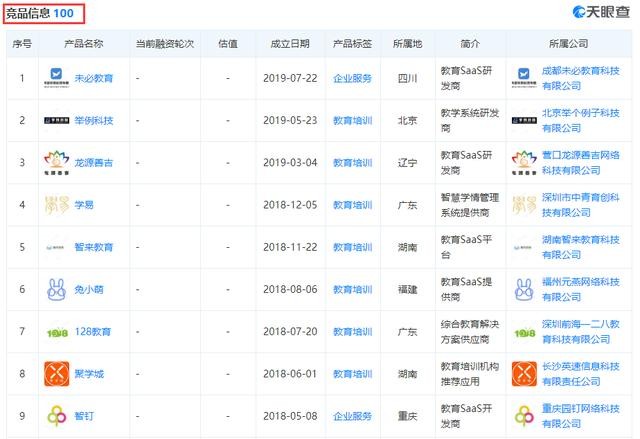Open the 学易 product link
Screen dimensions: 640x439
(84, 205)
